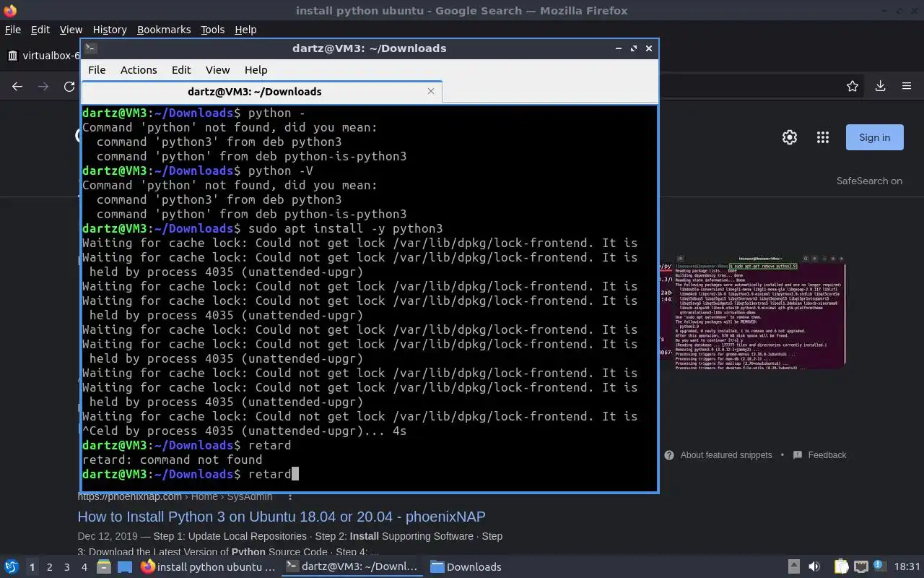Click the removable media eject tray icon
The image size is (924, 578).
point(793,567)
